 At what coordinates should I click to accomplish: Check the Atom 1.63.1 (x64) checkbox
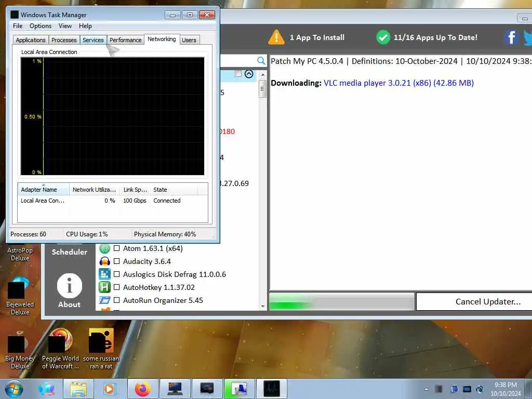(117, 248)
